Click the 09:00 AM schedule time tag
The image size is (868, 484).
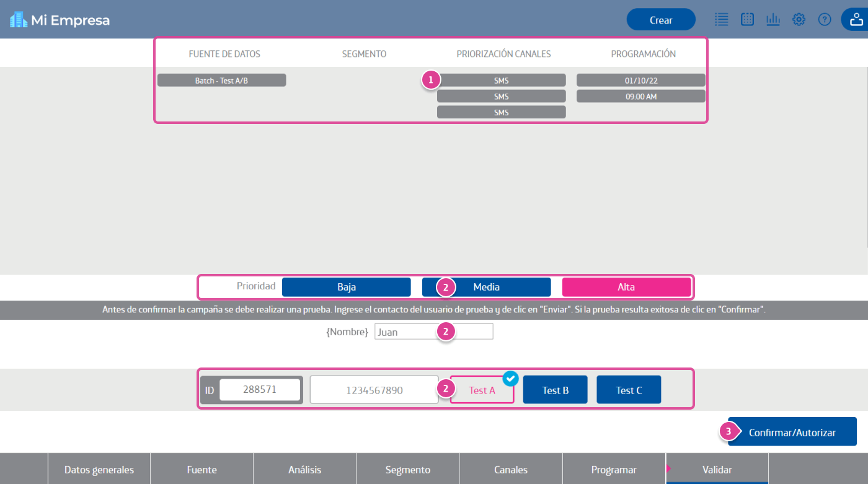(641, 97)
